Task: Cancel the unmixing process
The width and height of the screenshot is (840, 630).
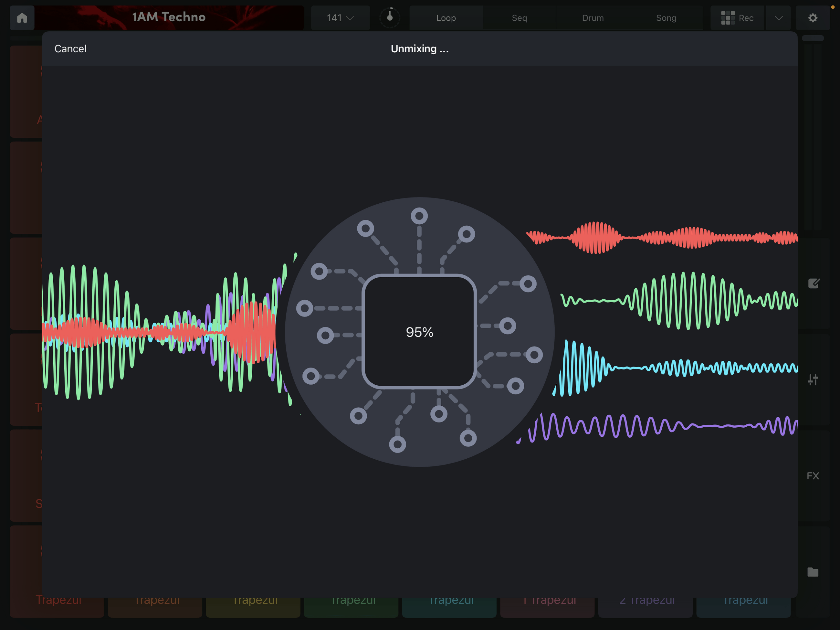Action: (70, 48)
